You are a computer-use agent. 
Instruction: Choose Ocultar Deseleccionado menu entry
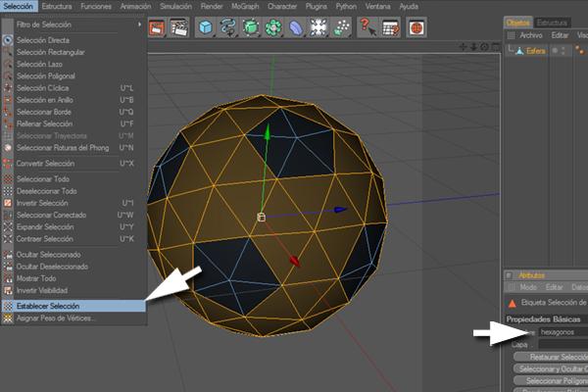(x=73, y=267)
